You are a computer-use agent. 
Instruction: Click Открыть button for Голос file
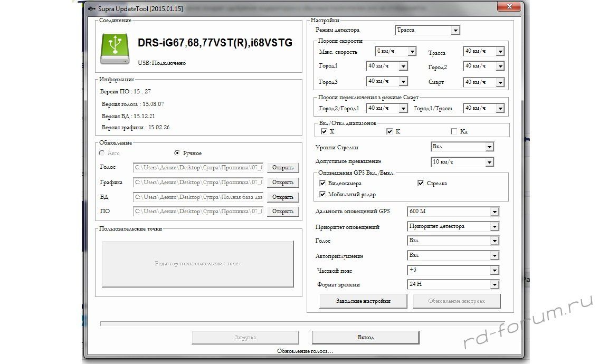(x=283, y=167)
